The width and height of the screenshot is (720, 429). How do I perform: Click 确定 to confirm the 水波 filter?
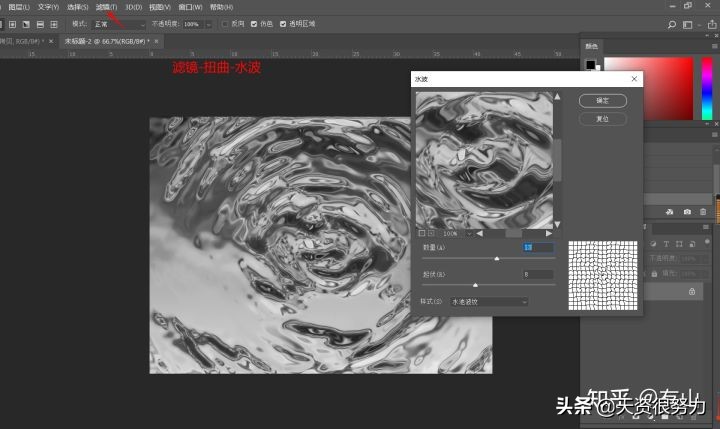602,101
